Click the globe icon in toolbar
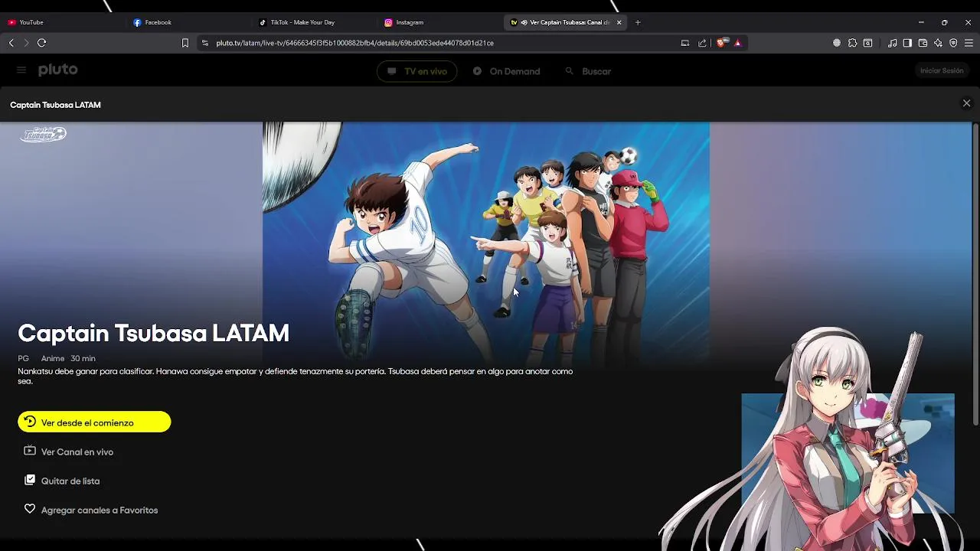Viewport: 980px width, 551px height. point(837,43)
